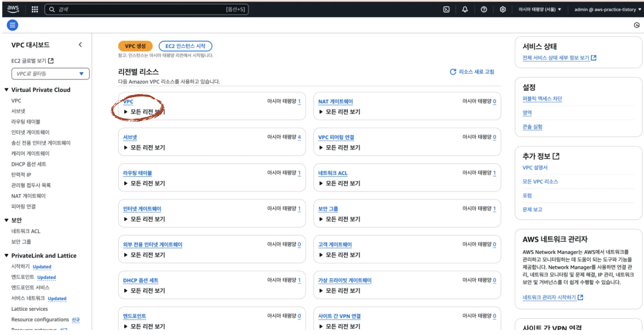644x335 pixels.
Task: Expand 모든 리전 보기 under 서브넷
Action: (144, 148)
